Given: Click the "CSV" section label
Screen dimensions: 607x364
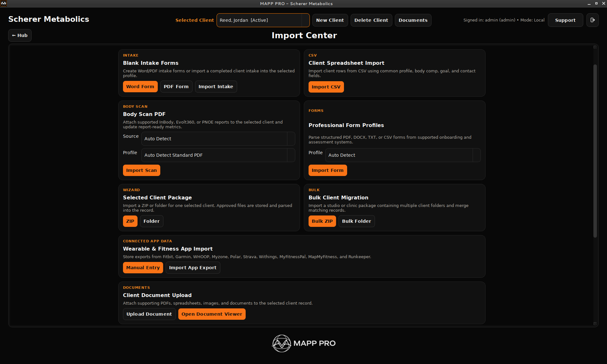Looking at the screenshot, I should pyautogui.click(x=313, y=55).
